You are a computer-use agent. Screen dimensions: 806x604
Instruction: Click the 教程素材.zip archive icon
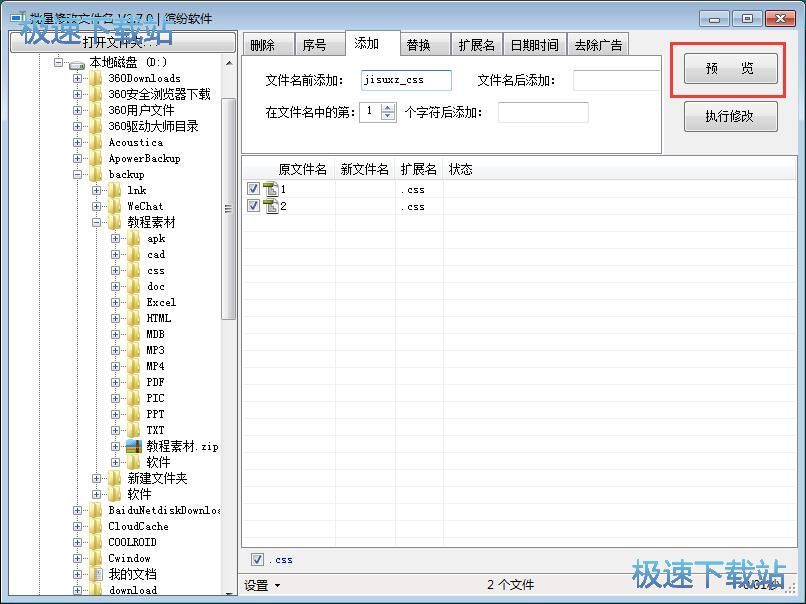[x=134, y=446]
